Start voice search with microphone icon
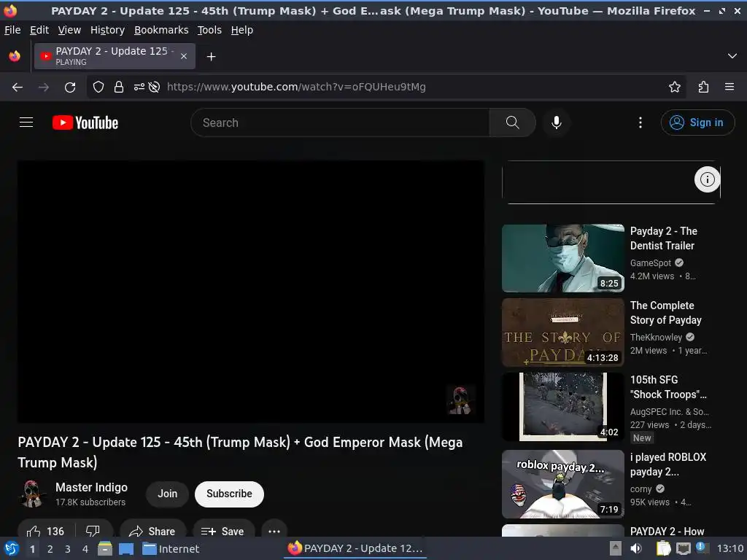The width and height of the screenshot is (747, 560). (x=556, y=122)
